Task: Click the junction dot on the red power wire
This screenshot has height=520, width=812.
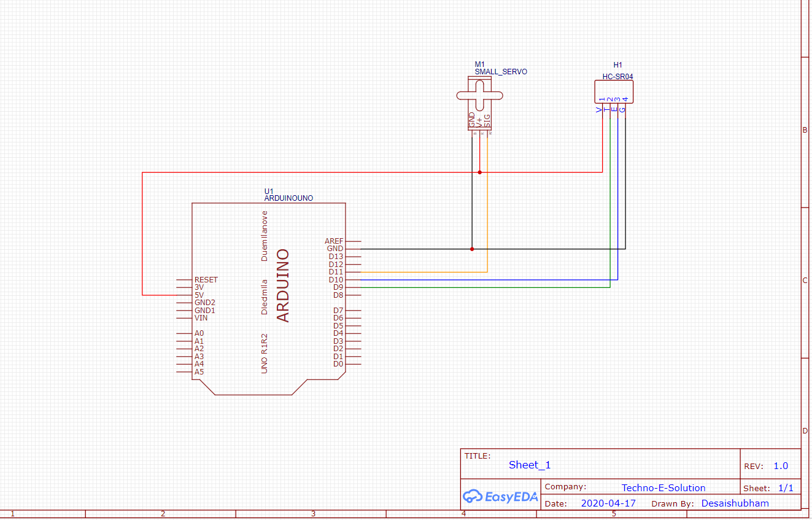Action: [479, 173]
